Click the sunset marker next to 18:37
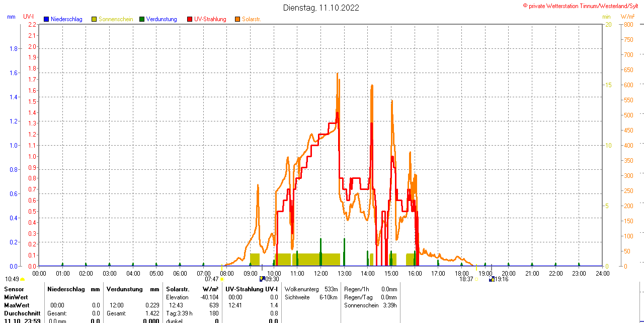Screen dimensions: 644x323 tap(476, 279)
